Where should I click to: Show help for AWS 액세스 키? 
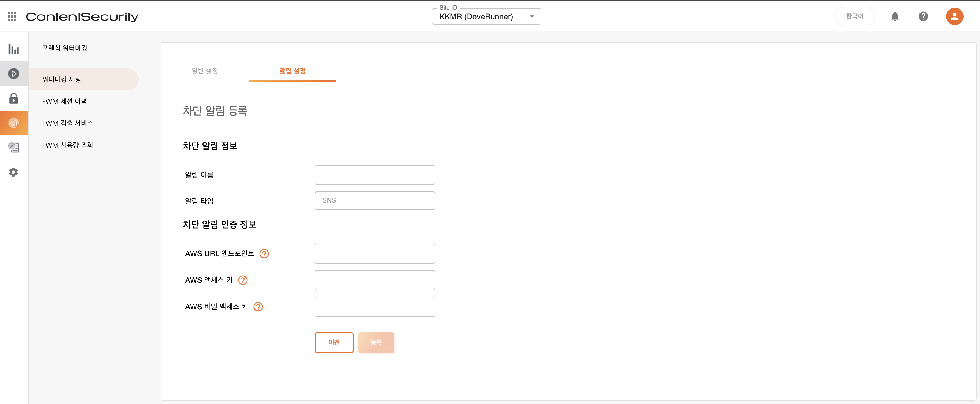coord(243,280)
